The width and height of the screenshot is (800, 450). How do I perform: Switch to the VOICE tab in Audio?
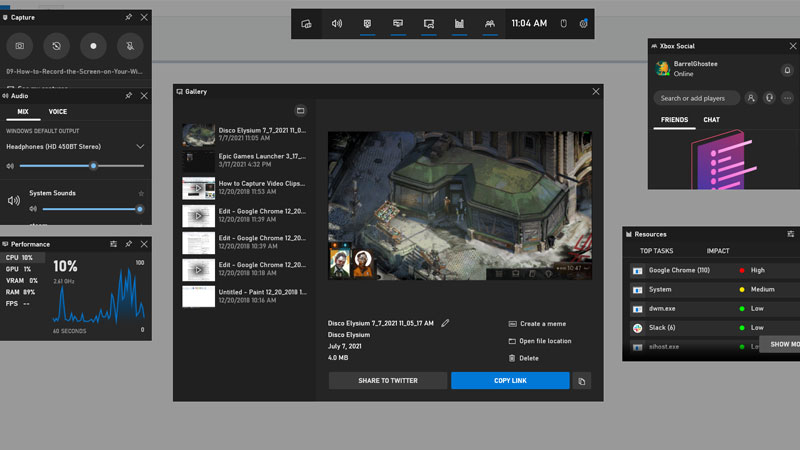tap(58, 112)
